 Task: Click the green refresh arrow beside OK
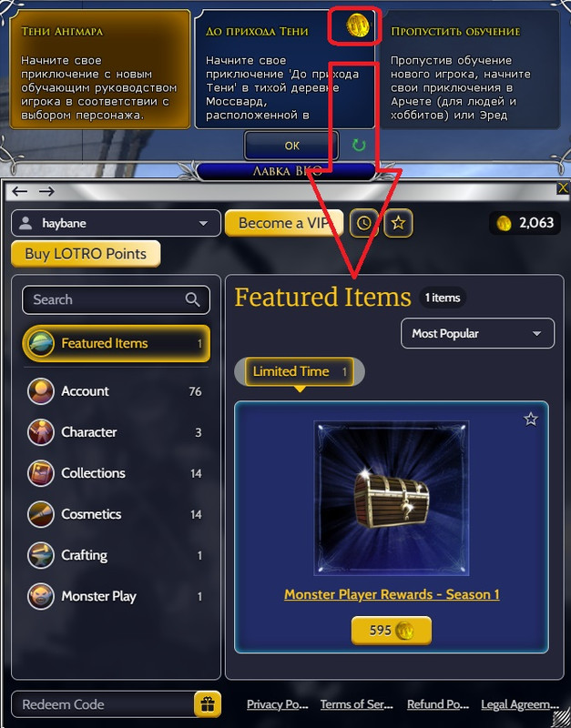pos(359,146)
